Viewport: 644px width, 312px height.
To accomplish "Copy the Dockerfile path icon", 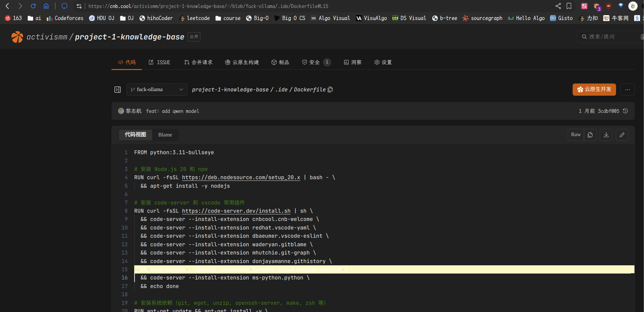I will click(x=330, y=89).
